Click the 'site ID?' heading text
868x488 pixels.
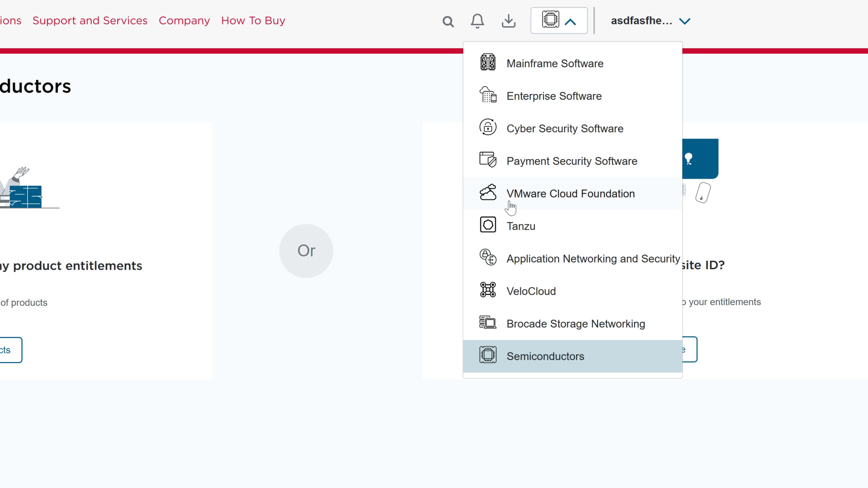703,265
